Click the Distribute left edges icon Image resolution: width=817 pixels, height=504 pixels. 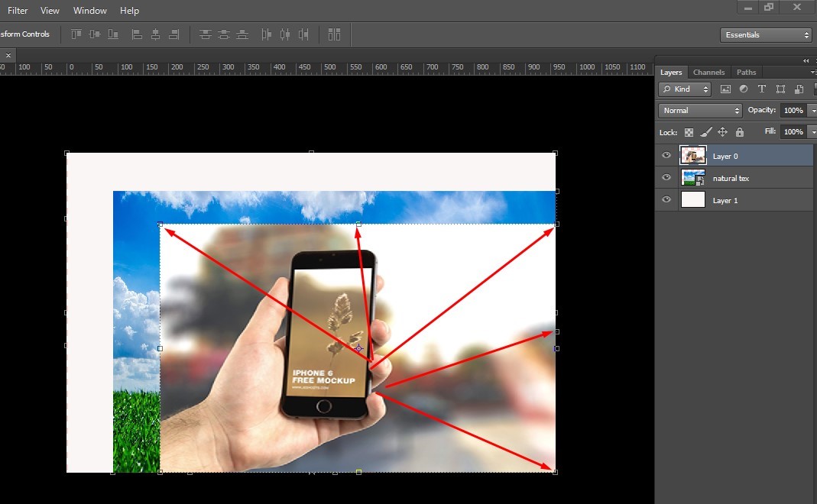tap(266, 34)
